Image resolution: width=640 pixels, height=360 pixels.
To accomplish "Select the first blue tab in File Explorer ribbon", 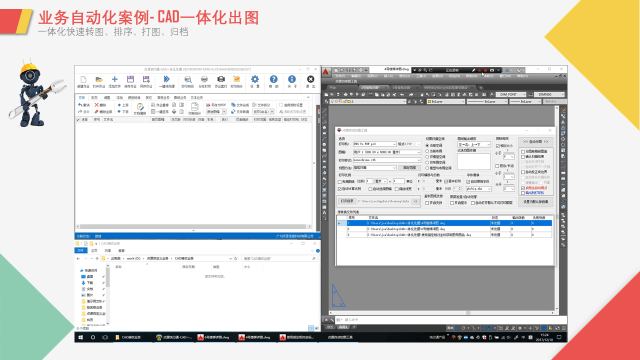I will (81, 250).
